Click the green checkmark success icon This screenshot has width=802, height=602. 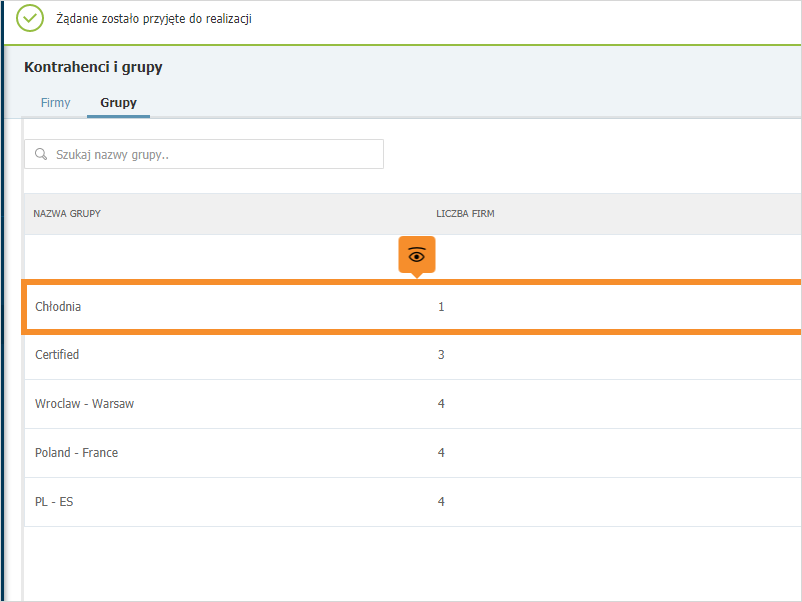pos(30,18)
